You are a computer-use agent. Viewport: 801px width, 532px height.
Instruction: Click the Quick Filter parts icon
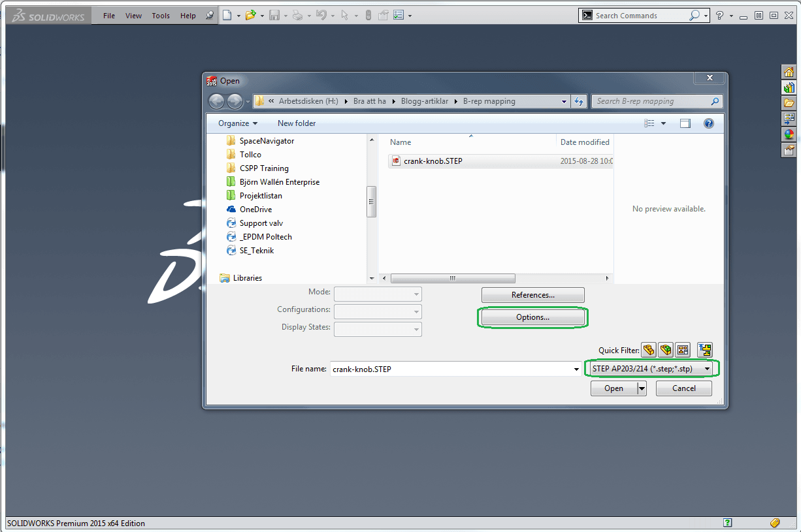pyautogui.click(x=648, y=350)
